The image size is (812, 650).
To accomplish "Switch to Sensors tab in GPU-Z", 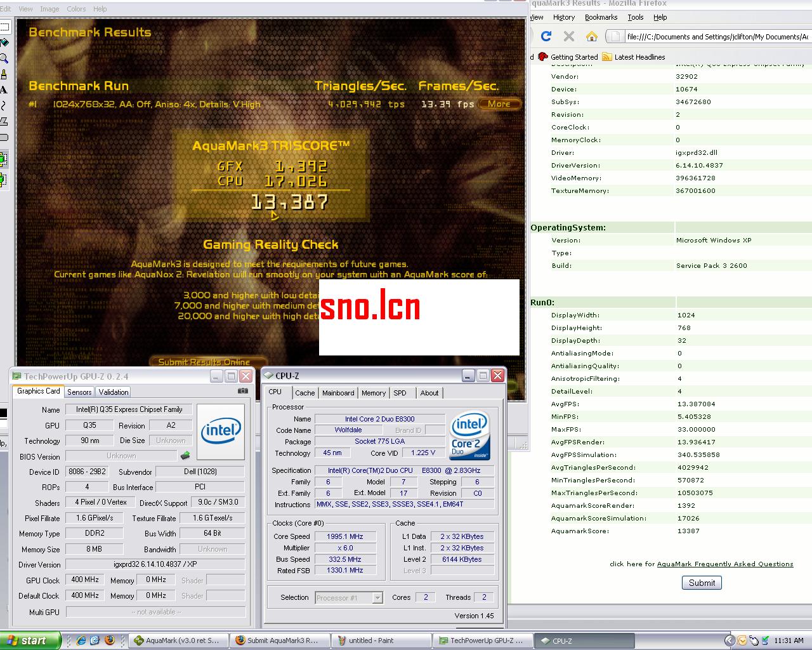I will [79, 392].
